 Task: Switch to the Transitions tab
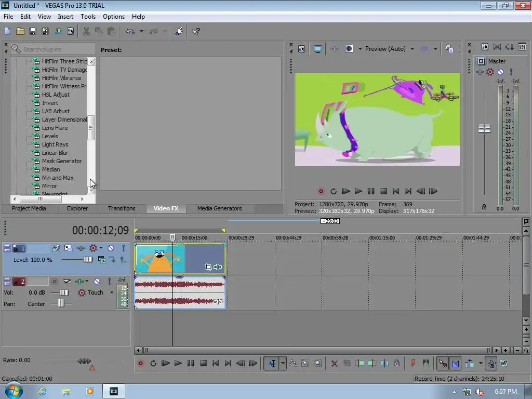coord(122,208)
